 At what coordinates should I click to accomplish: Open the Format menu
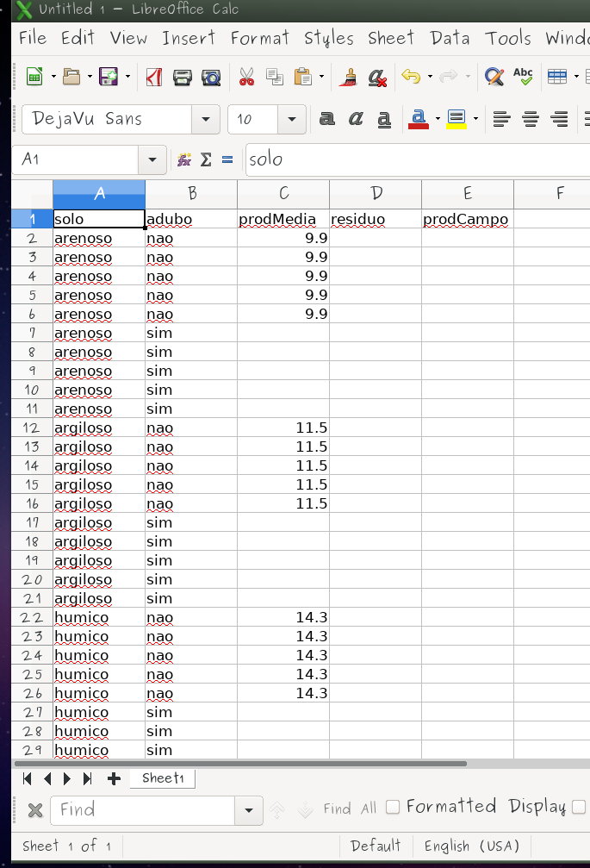[x=259, y=38]
